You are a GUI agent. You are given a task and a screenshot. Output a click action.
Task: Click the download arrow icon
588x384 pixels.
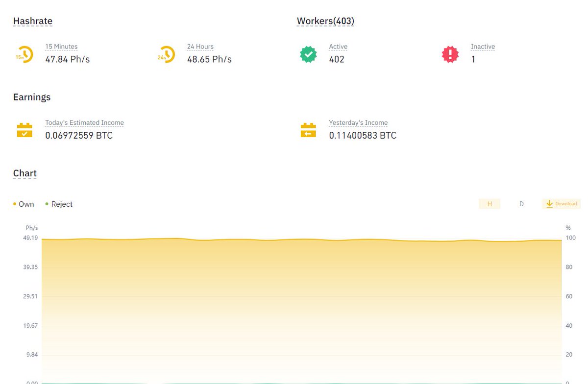[549, 204]
